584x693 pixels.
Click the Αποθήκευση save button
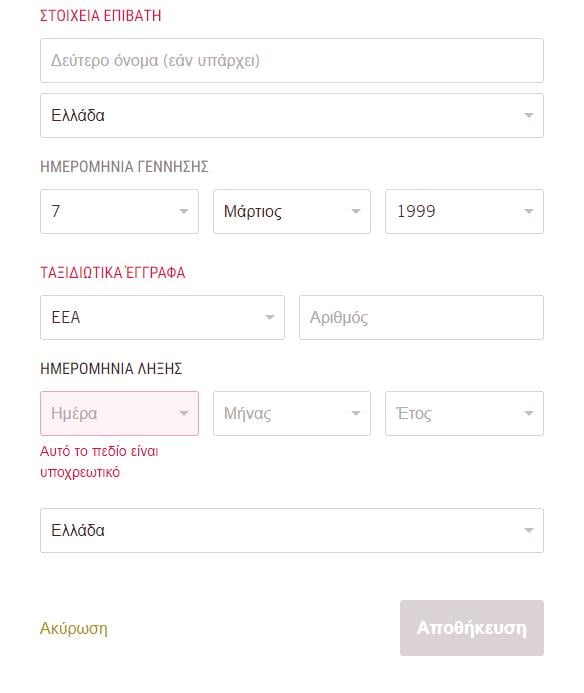pyautogui.click(x=472, y=628)
